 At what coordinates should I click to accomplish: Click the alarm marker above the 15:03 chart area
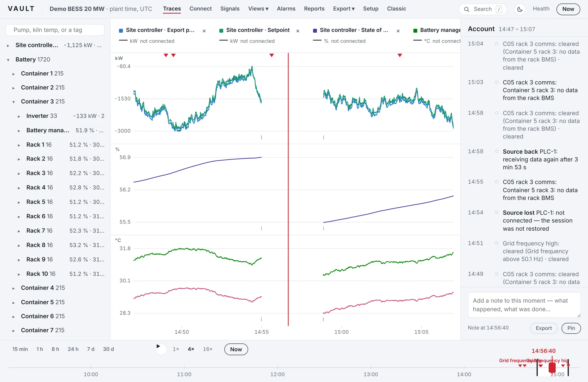(x=400, y=55)
